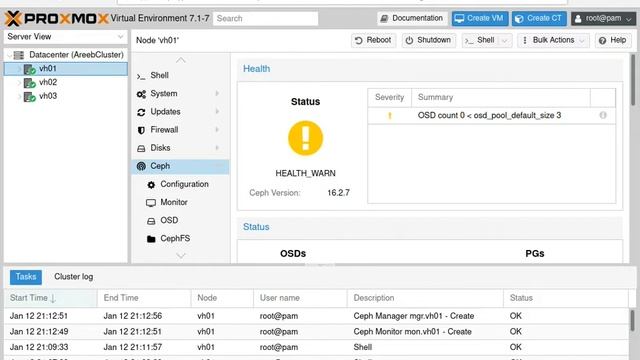Sort by Start Time column
640x360 pixels.
click(51, 298)
